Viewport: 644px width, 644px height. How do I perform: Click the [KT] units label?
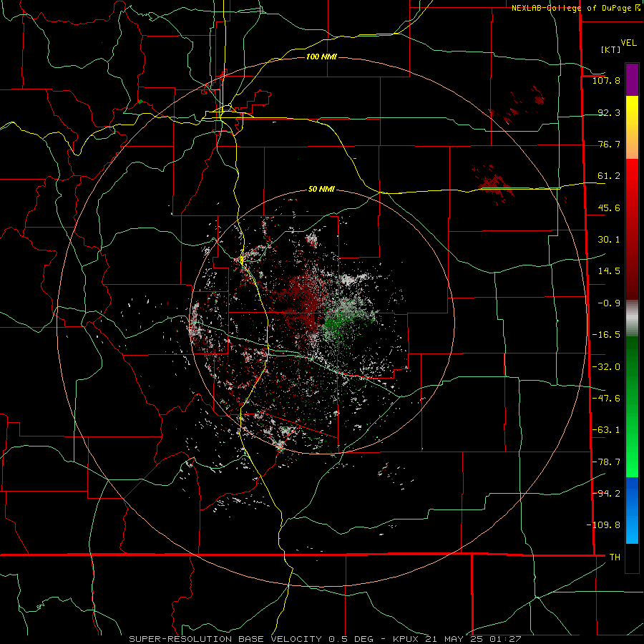coord(610,49)
